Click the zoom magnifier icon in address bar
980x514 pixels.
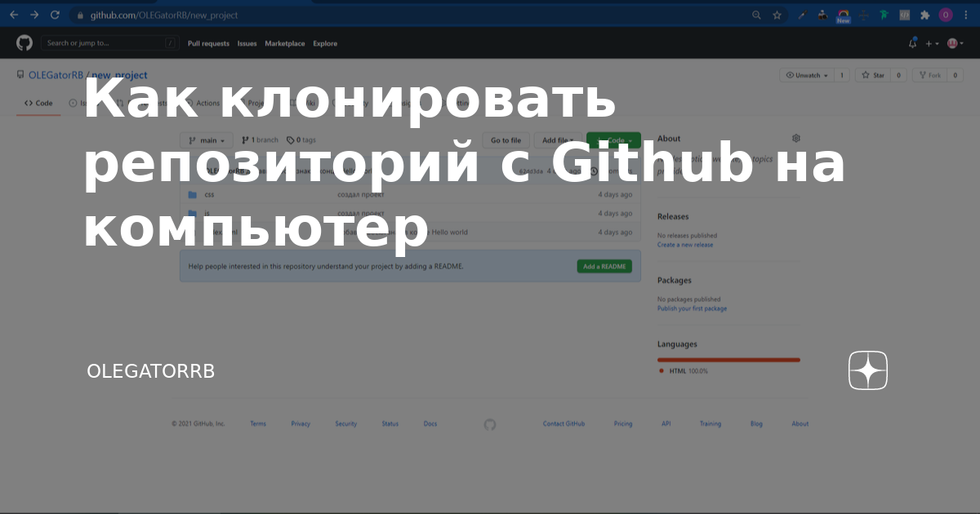756,15
